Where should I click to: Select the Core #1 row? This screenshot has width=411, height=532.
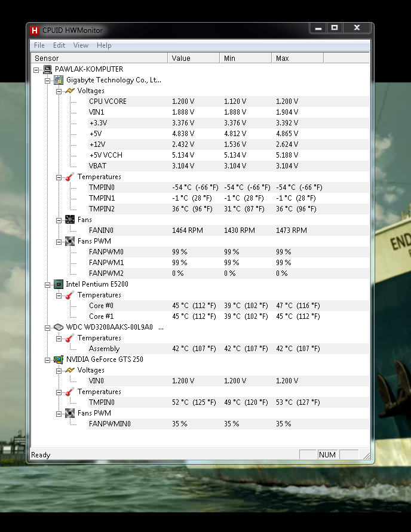[228, 316]
